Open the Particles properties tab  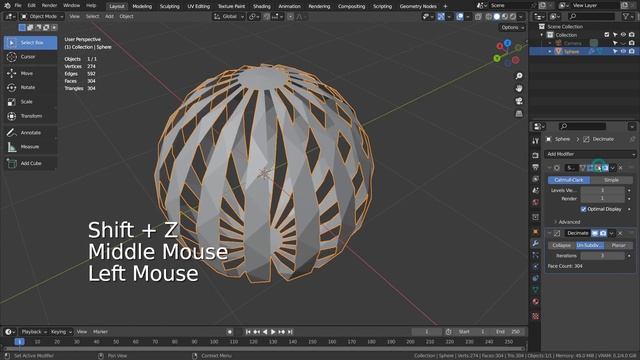(x=536, y=256)
